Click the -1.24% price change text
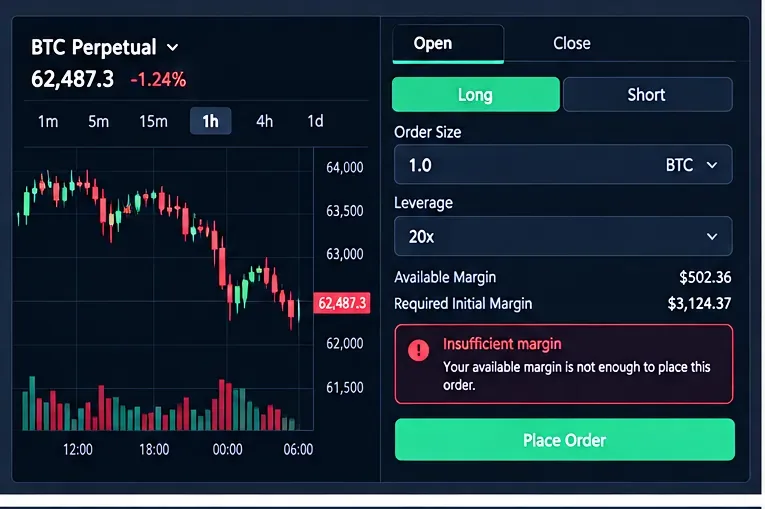765x509 pixels. pyautogui.click(x=158, y=80)
